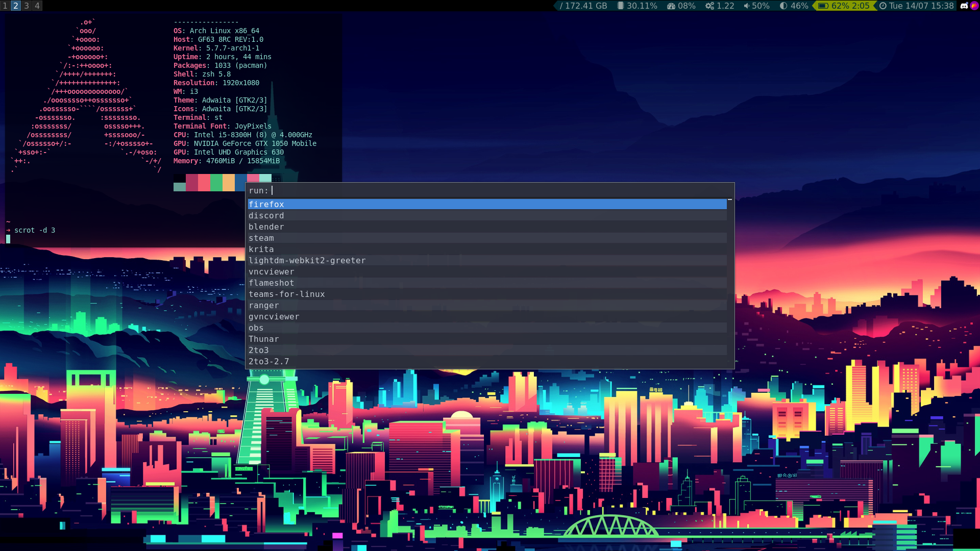
Task: Click the disk usage 172.41 GB readout
Action: pos(583,6)
